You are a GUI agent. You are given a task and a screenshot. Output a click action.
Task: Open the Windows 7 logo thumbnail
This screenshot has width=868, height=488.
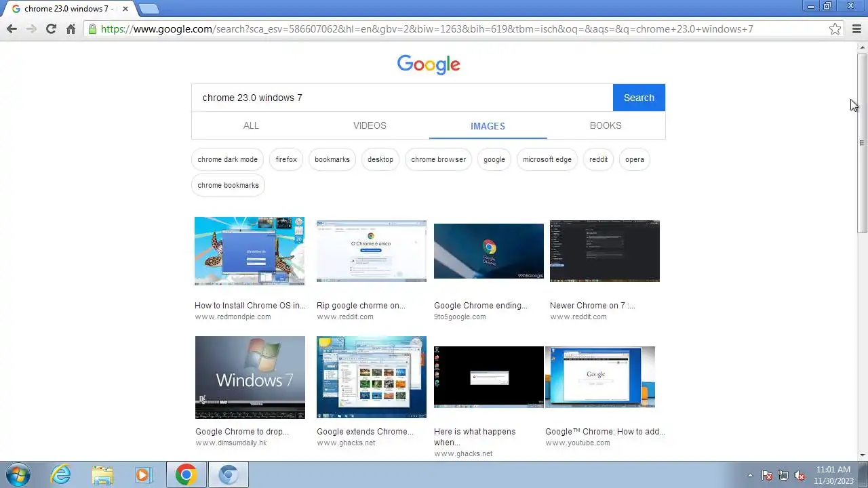pos(250,377)
